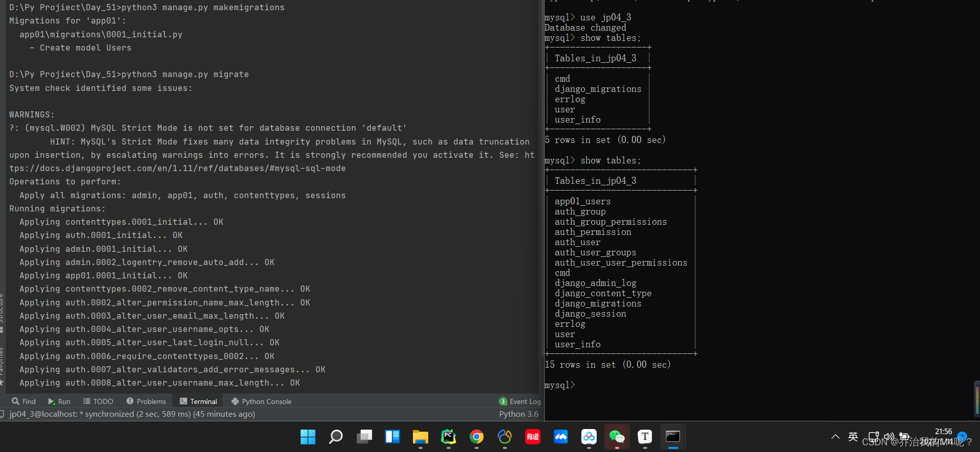Switch to the Terminal tab

(x=199, y=401)
